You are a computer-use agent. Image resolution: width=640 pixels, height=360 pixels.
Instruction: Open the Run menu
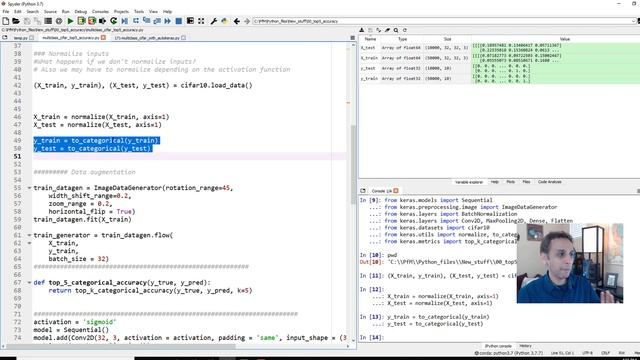(65, 11)
